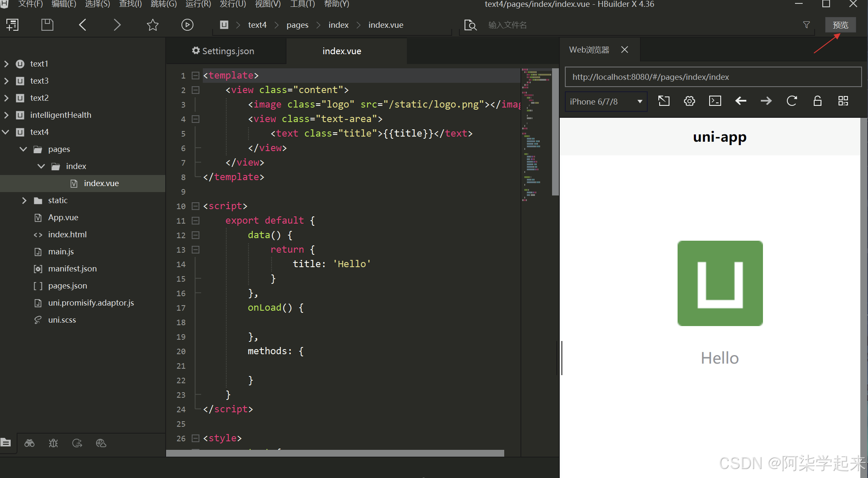Screen dimensions: 868x478
Task: Click the code minimap
Action: pos(536,134)
